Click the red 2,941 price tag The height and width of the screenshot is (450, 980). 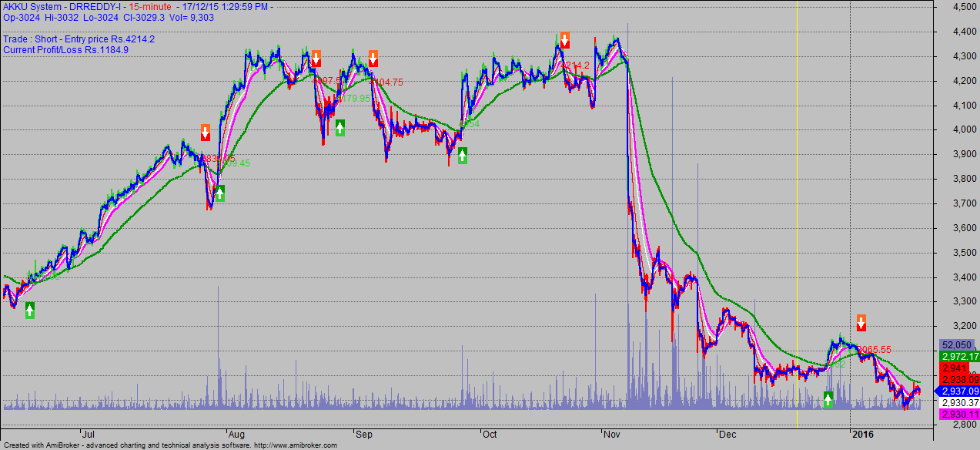coord(953,368)
